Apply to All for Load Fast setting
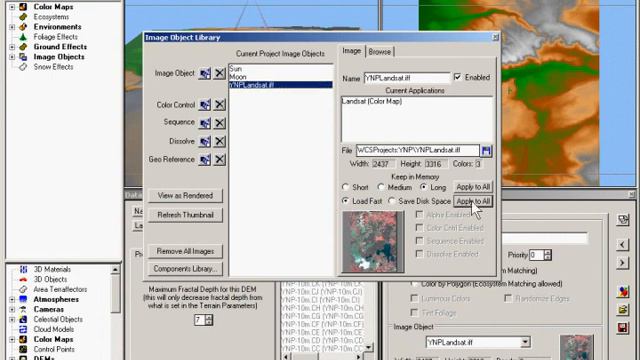 pos(473,201)
